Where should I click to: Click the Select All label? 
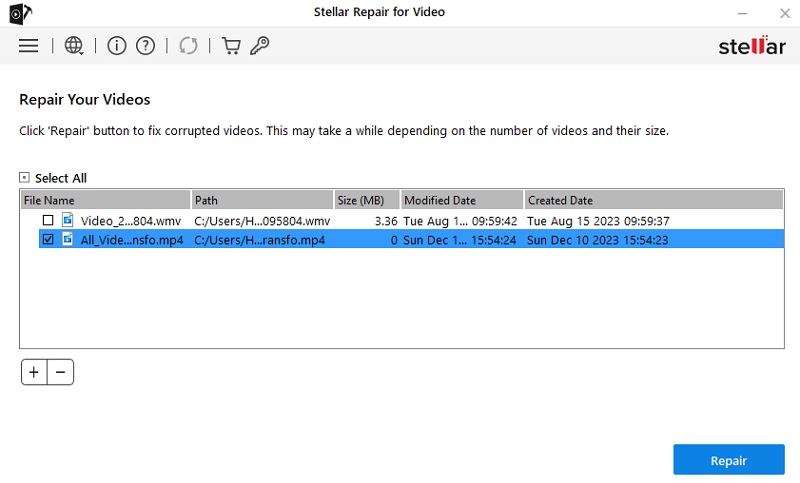(x=61, y=178)
